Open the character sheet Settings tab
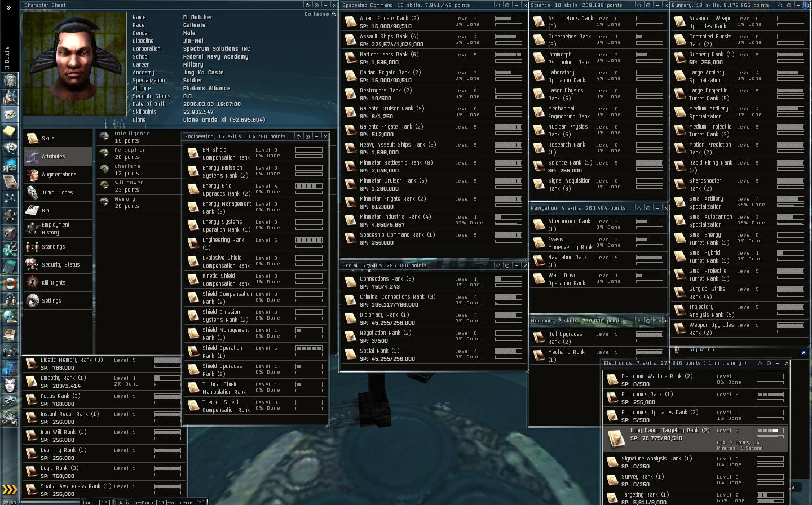 pos(58,300)
